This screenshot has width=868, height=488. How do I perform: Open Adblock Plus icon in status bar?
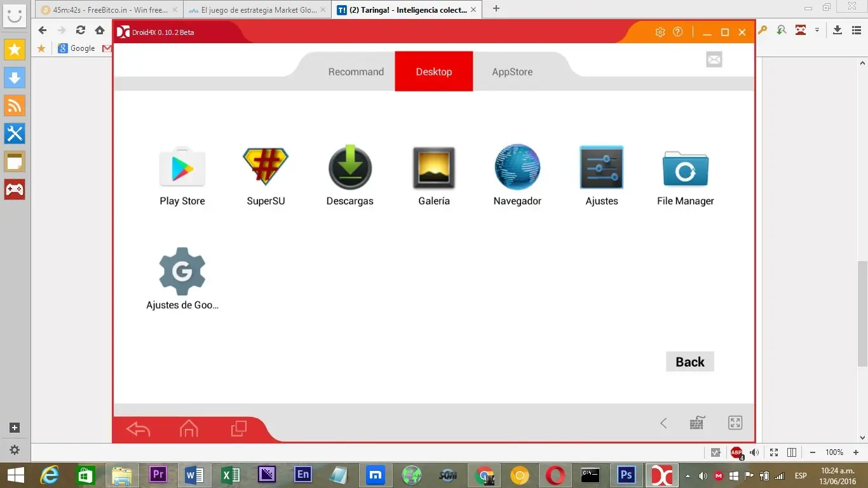click(736, 453)
